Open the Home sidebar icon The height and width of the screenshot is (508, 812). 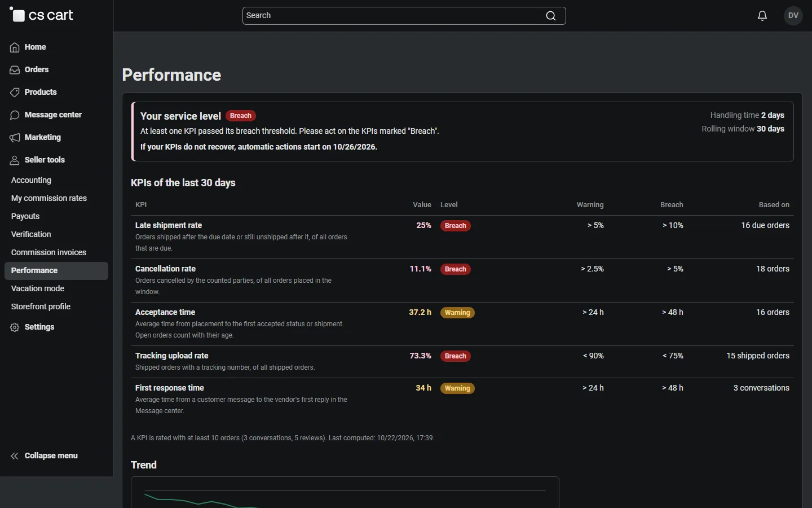coord(15,47)
